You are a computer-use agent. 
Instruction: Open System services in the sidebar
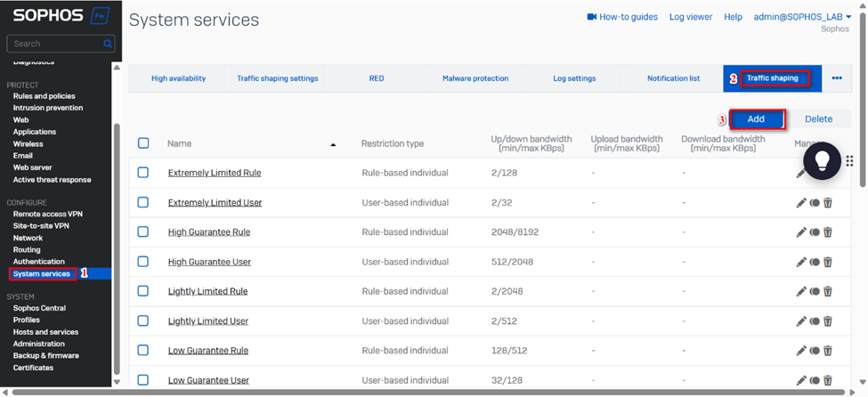point(42,274)
